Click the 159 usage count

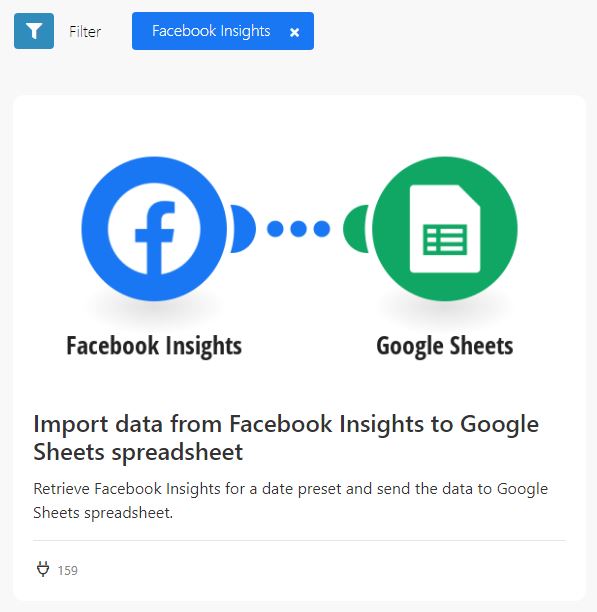68,571
